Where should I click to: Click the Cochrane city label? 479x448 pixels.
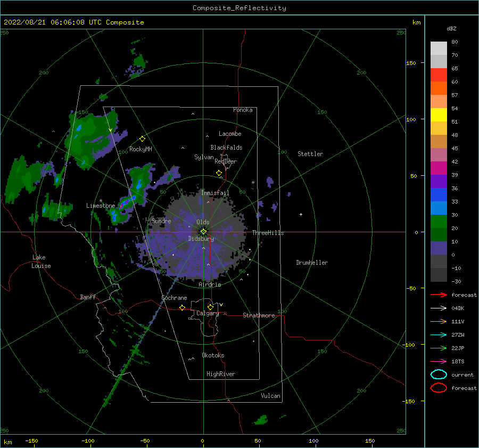coord(174,298)
